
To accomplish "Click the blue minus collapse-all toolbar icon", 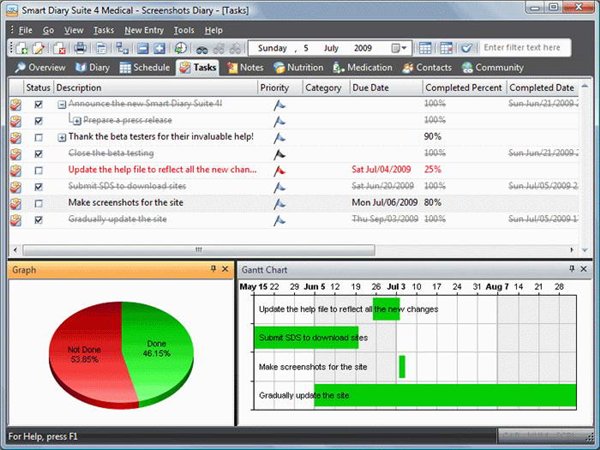I will [x=143, y=48].
